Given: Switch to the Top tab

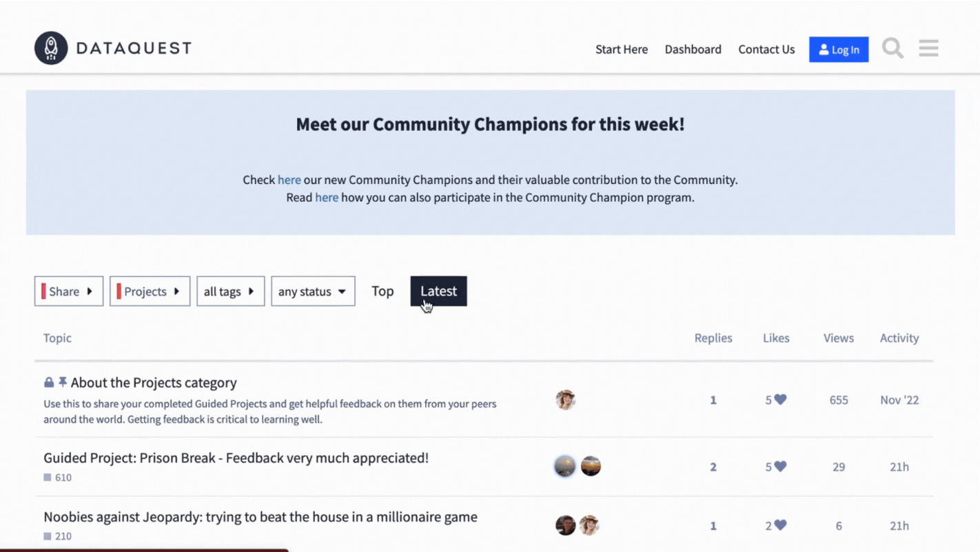Looking at the screenshot, I should 382,291.
